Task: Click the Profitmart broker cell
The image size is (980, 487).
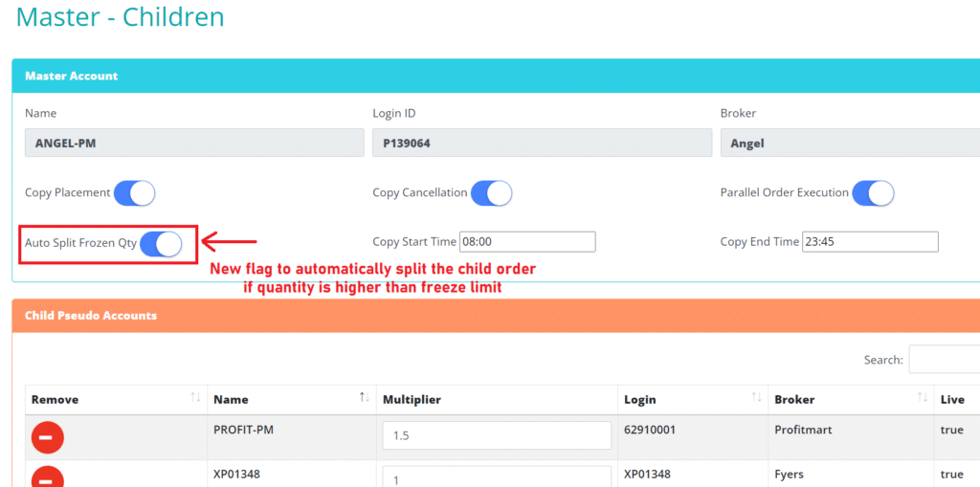Action: pos(851,437)
